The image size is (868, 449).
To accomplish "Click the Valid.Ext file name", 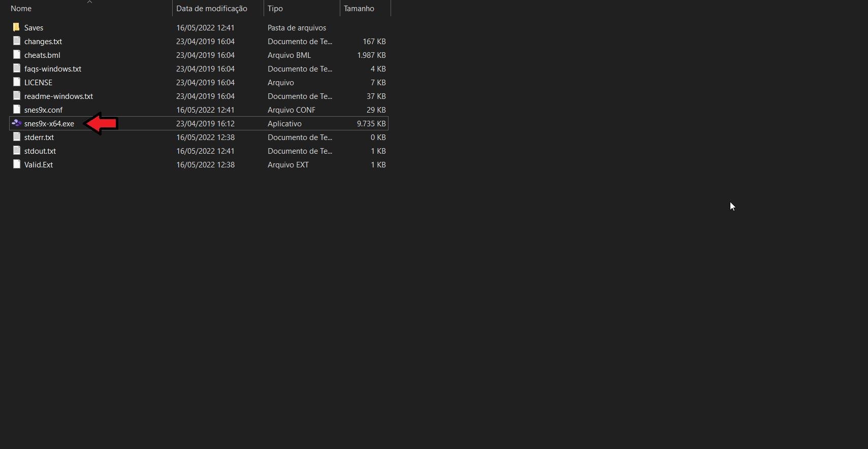I will point(39,165).
